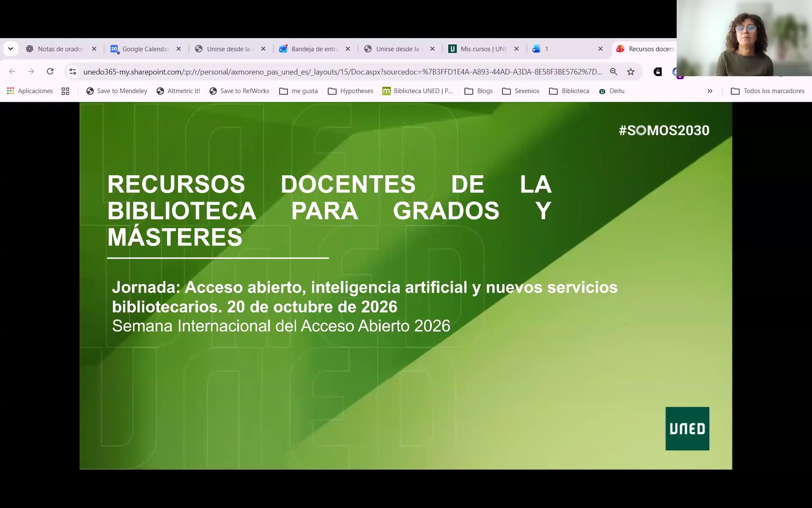The image size is (812, 508).
Task: Open Todos los marcadores folder
Action: [768, 91]
